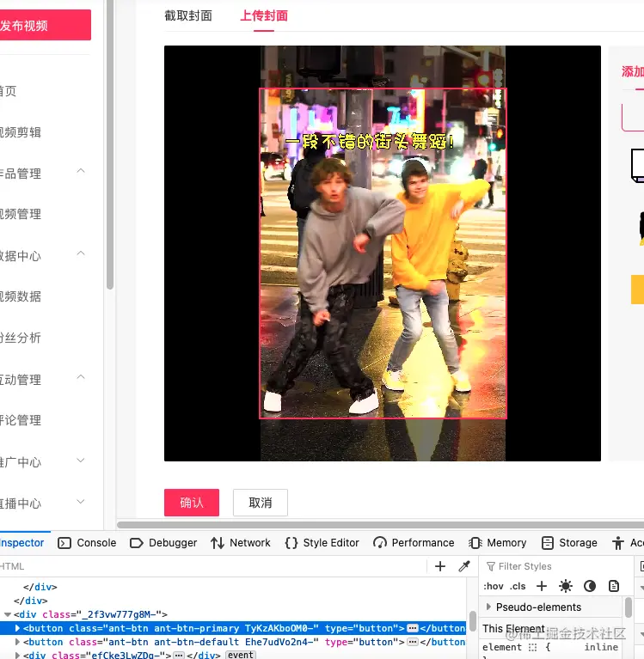Image resolution: width=644 pixels, height=659 pixels.
Task: Expand the 推广中心 menu chevron
Action: coord(81,461)
